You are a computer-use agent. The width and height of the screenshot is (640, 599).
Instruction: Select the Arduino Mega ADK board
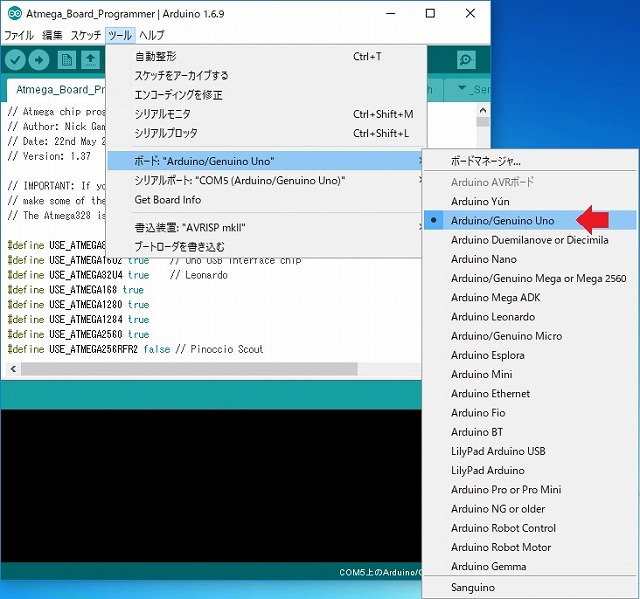click(530, 297)
